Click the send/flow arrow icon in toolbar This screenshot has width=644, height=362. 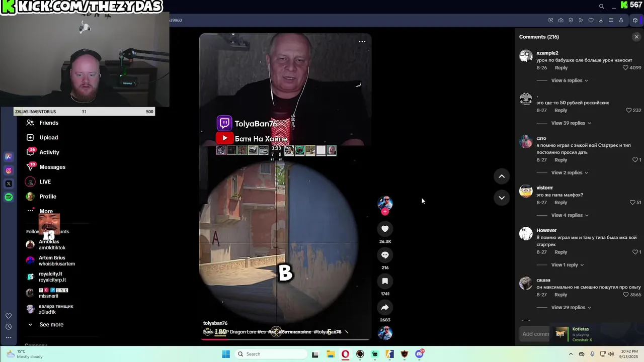[x=581, y=20]
